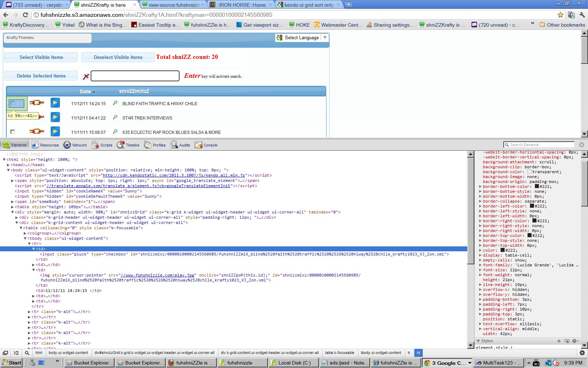Open Styles pane gear options

pos(575,341)
